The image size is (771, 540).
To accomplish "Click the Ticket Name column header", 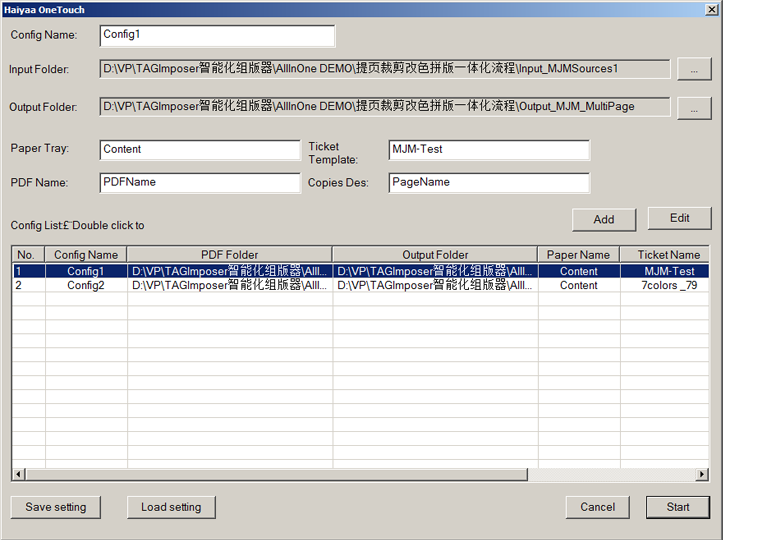I will [x=665, y=255].
